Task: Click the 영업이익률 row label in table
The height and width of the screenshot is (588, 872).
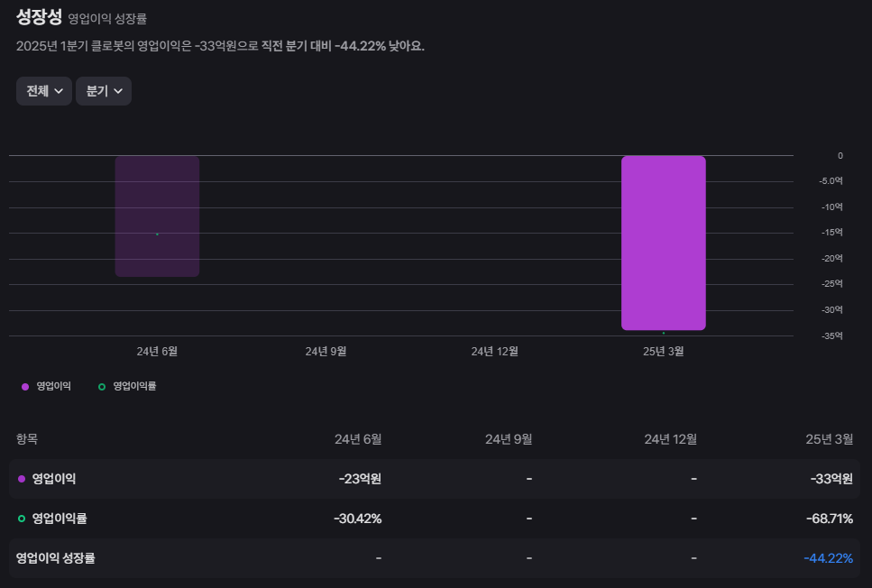Action: [x=60, y=519]
